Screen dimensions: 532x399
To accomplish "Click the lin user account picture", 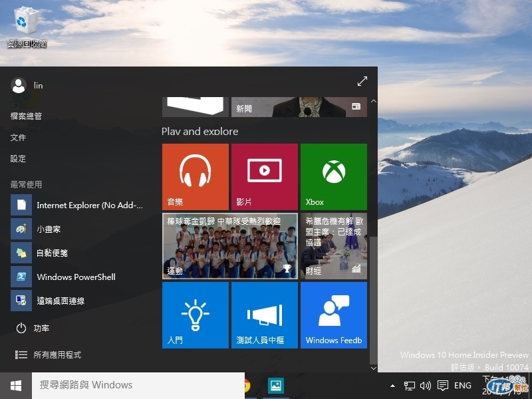I will 19,86.
